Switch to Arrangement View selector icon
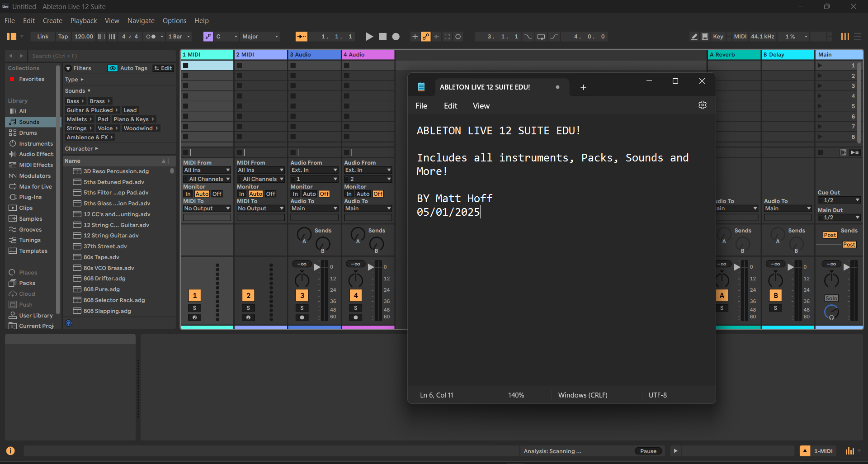868x464 pixels. (858, 37)
